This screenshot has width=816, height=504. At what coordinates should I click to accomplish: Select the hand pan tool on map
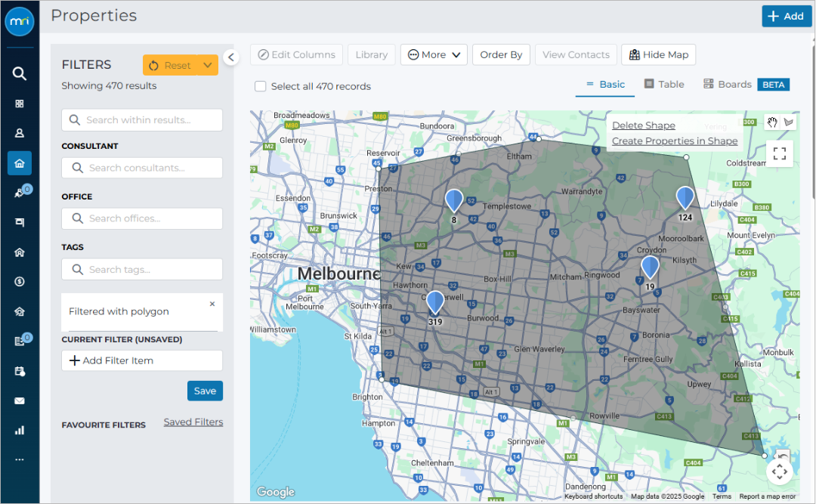(772, 123)
